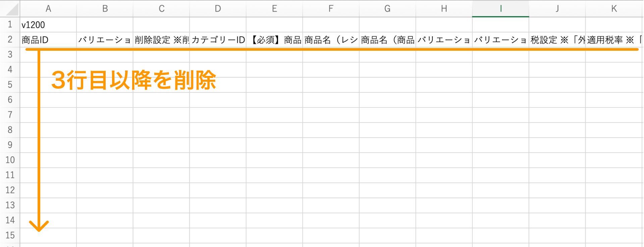Select empty cell H10
Viewport: 644px width, 247px height.
click(x=444, y=160)
